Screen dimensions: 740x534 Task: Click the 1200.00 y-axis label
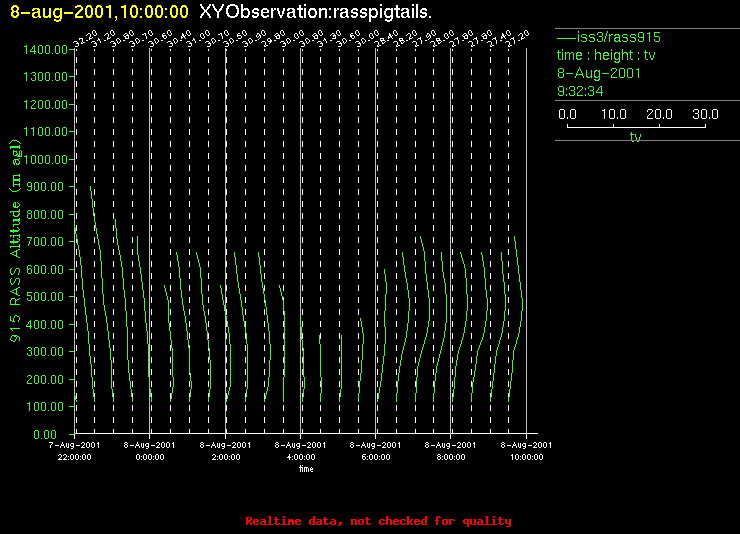(x=45, y=104)
